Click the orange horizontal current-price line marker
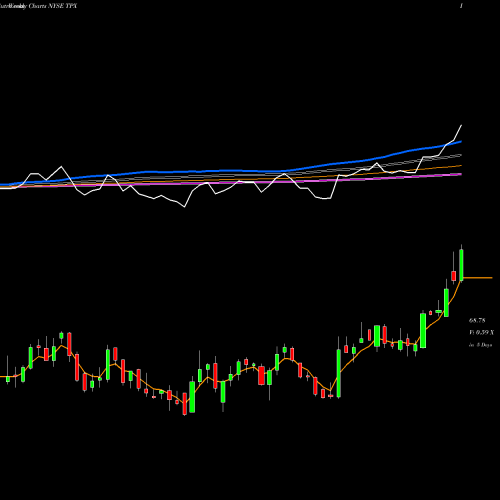Image resolution: width=500 pixels, height=500 pixels. point(478,278)
